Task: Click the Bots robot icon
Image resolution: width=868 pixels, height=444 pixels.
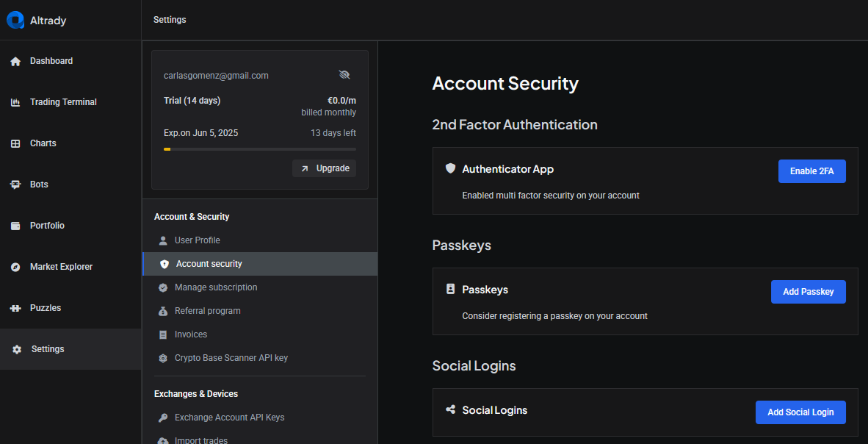Action: tap(15, 185)
